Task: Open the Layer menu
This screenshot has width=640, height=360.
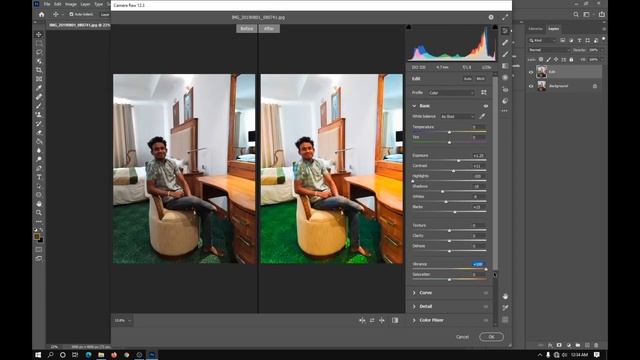Action: (85, 4)
